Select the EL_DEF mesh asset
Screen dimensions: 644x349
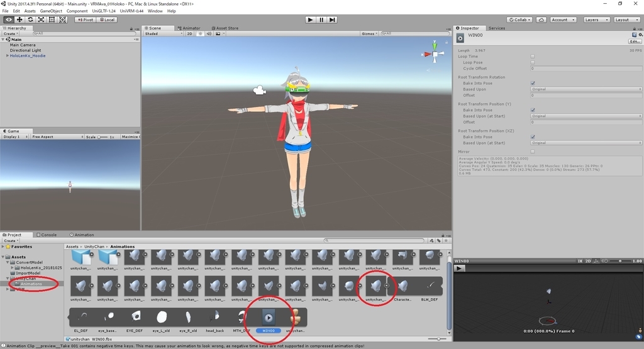pos(81,318)
